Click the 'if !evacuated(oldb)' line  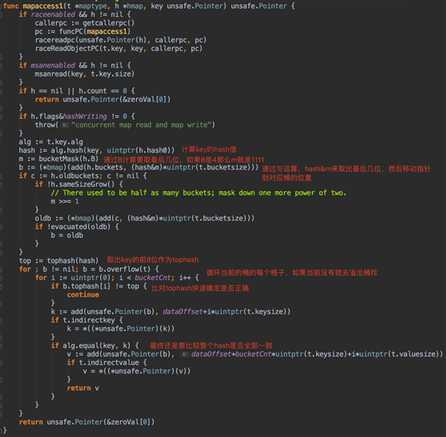coord(77,227)
